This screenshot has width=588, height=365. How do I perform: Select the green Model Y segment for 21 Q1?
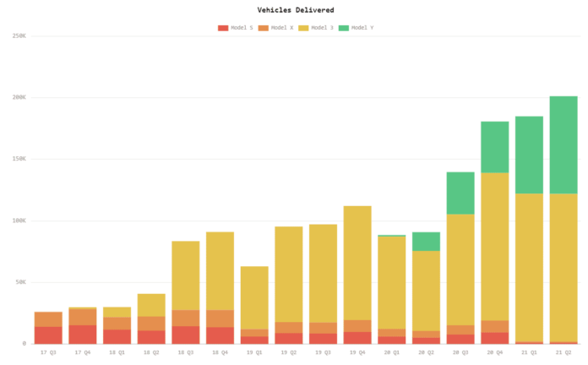tap(529, 155)
